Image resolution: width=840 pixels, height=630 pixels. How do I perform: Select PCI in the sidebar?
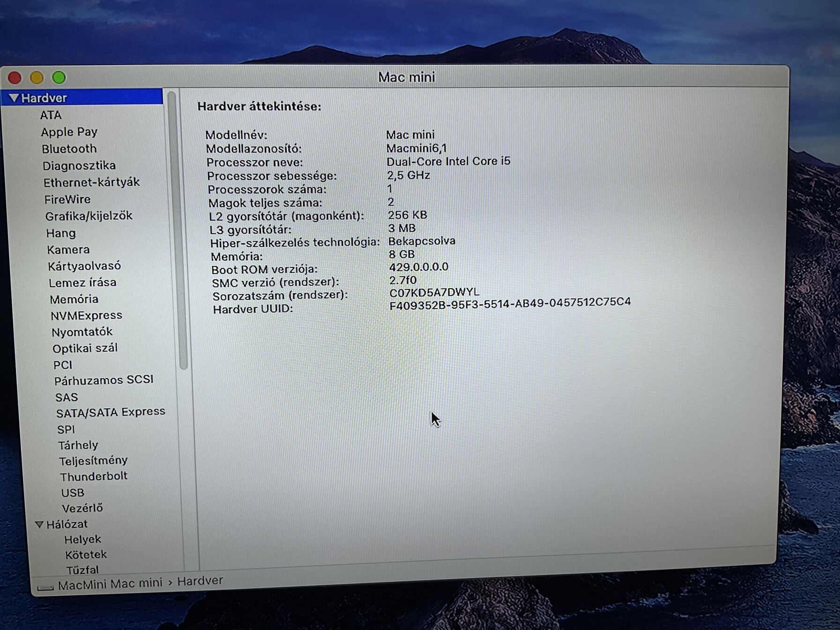coord(63,365)
